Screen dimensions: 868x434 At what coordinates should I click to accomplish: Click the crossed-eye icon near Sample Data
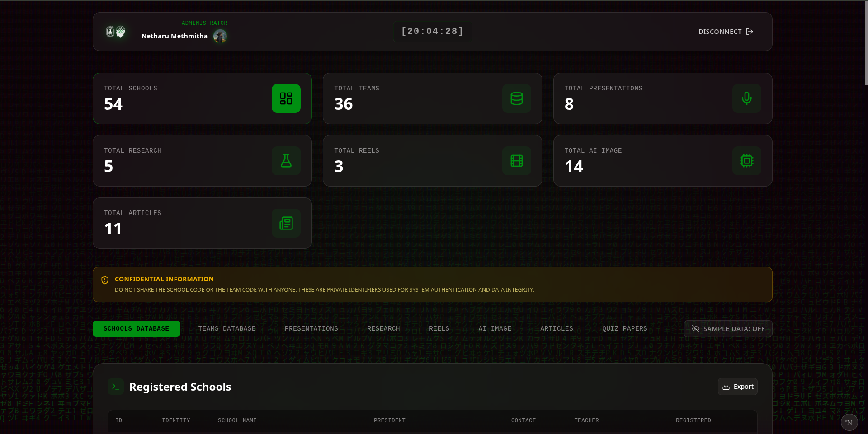pyautogui.click(x=696, y=329)
